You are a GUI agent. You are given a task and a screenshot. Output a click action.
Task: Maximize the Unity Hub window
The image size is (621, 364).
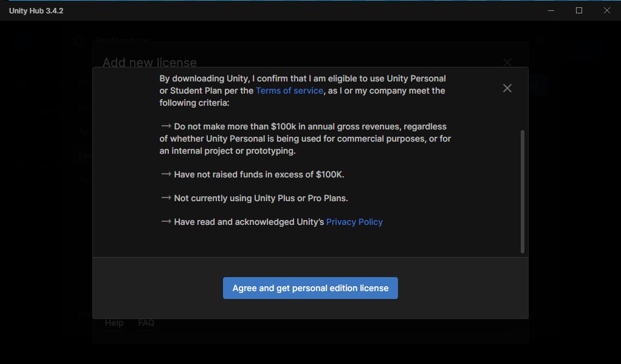click(578, 10)
